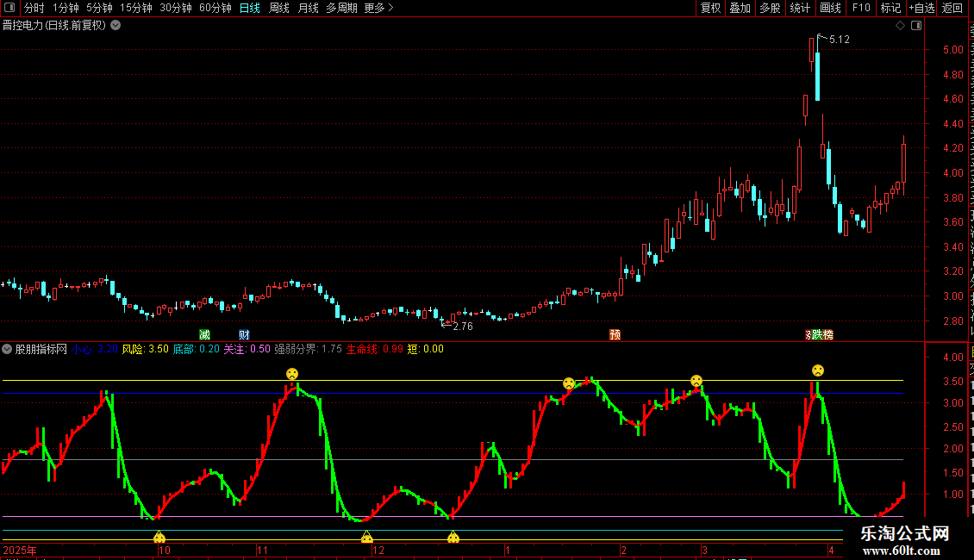Click the sad-face signal in mid-January
Viewport: 974px width, 560px height.
[568, 383]
